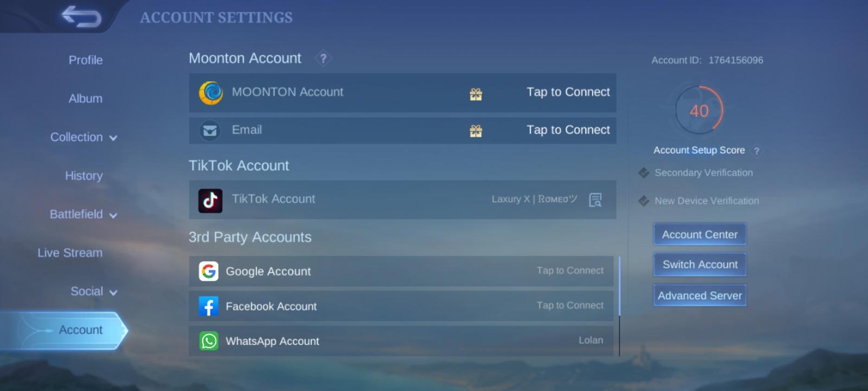Image resolution: width=868 pixels, height=391 pixels.
Task: Open the Advanced Server button
Action: [x=699, y=295]
